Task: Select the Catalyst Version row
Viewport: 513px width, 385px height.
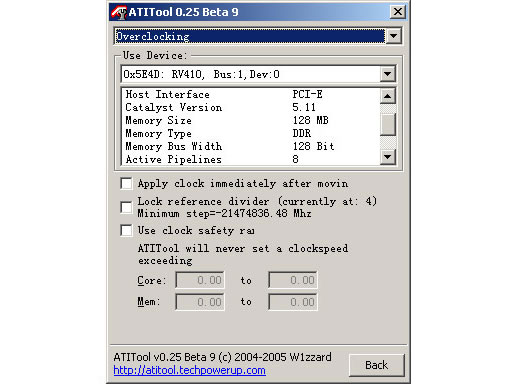Action: tap(251, 107)
